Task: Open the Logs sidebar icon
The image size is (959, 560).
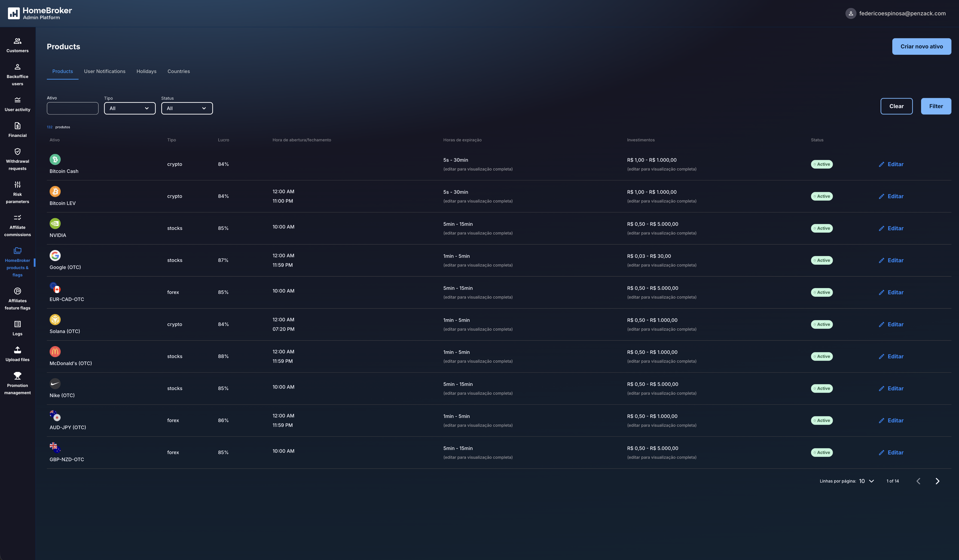Action: [x=18, y=324]
